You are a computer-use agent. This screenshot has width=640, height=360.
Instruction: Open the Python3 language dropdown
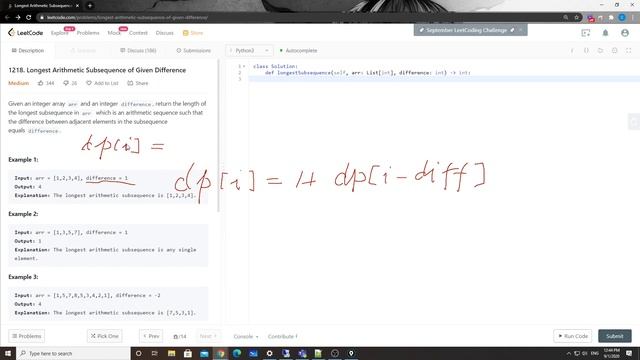[249, 51]
